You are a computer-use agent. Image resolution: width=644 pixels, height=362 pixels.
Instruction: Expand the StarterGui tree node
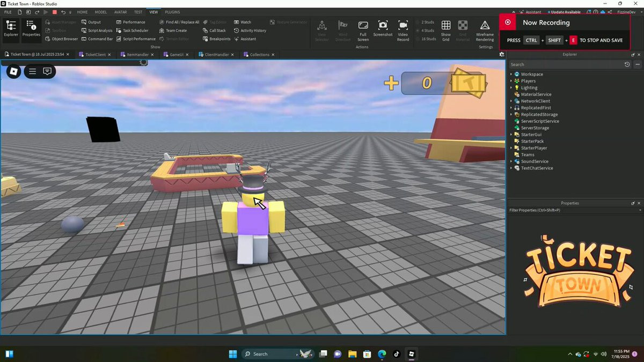[x=511, y=135]
